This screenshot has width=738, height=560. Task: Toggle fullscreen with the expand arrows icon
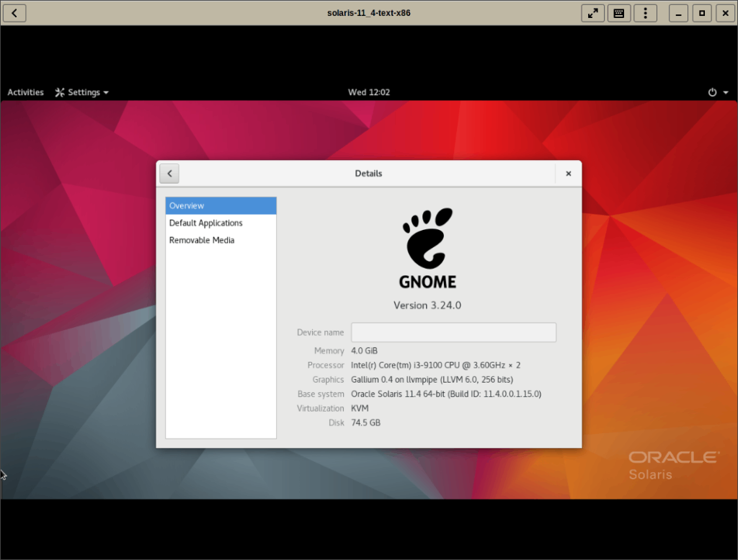point(592,13)
